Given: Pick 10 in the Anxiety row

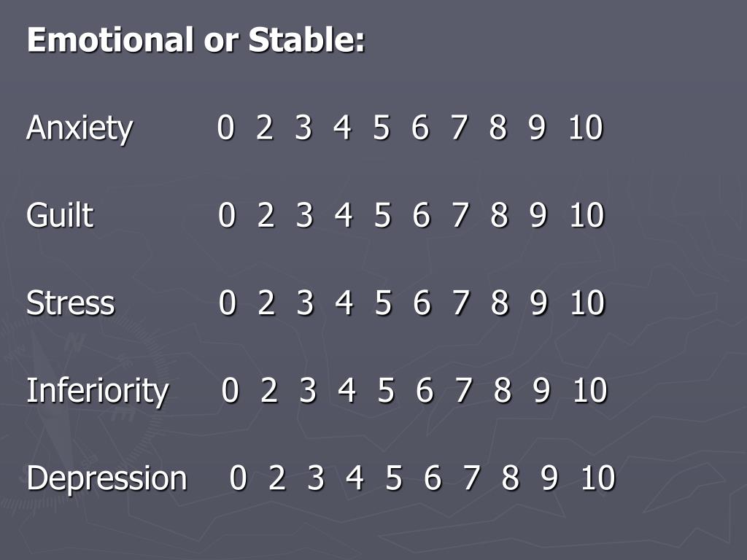Looking at the screenshot, I should pyautogui.click(x=586, y=128).
